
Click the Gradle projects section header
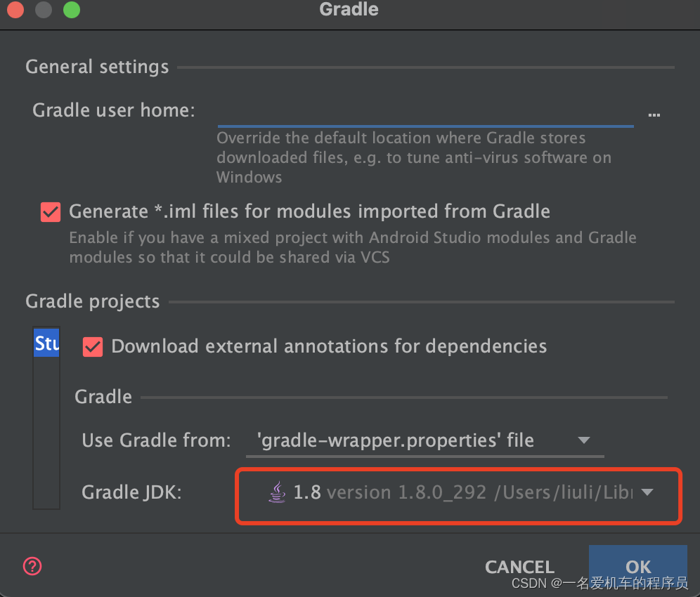pyautogui.click(x=92, y=301)
